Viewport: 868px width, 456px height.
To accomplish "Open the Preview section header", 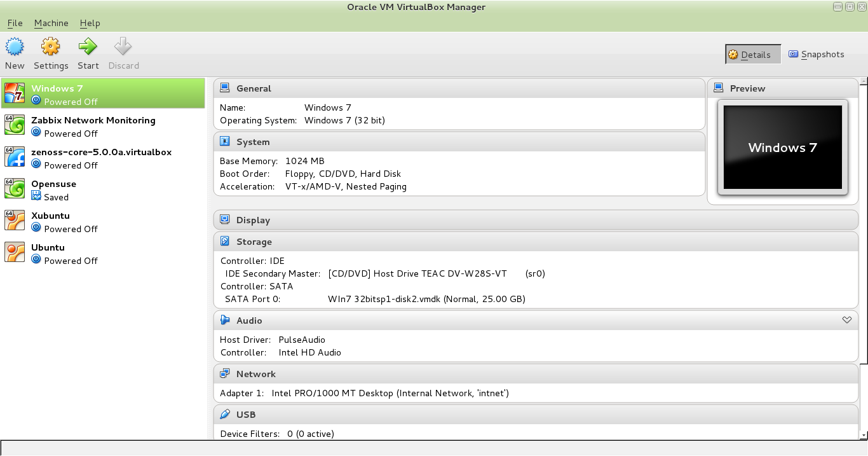I will tap(783, 88).
